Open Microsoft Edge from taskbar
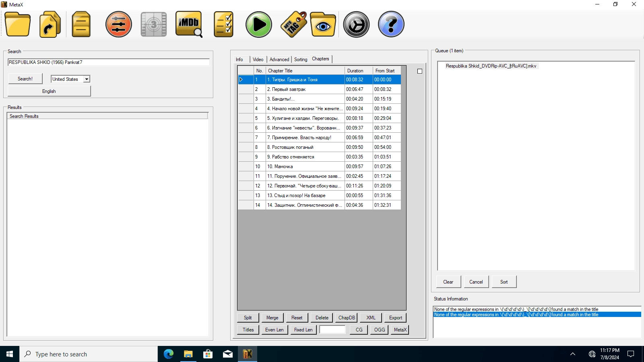644x362 pixels. click(x=168, y=354)
